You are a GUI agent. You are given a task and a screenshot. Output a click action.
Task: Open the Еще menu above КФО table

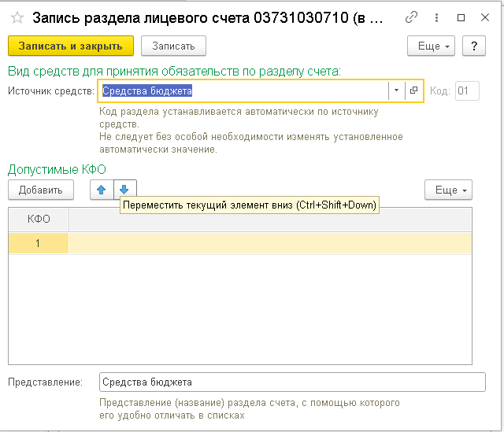click(x=448, y=190)
